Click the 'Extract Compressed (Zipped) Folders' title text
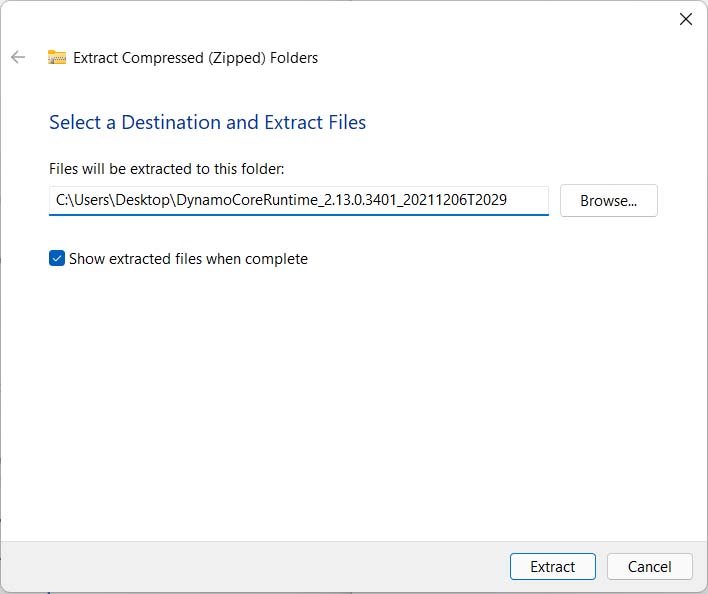This screenshot has height=594, width=708. (x=196, y=58)
